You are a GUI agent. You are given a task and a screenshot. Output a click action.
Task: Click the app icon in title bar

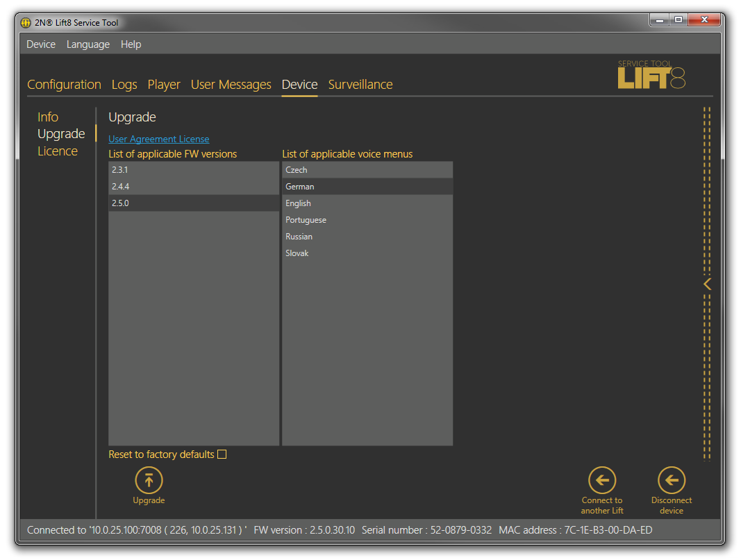[26, 23]
